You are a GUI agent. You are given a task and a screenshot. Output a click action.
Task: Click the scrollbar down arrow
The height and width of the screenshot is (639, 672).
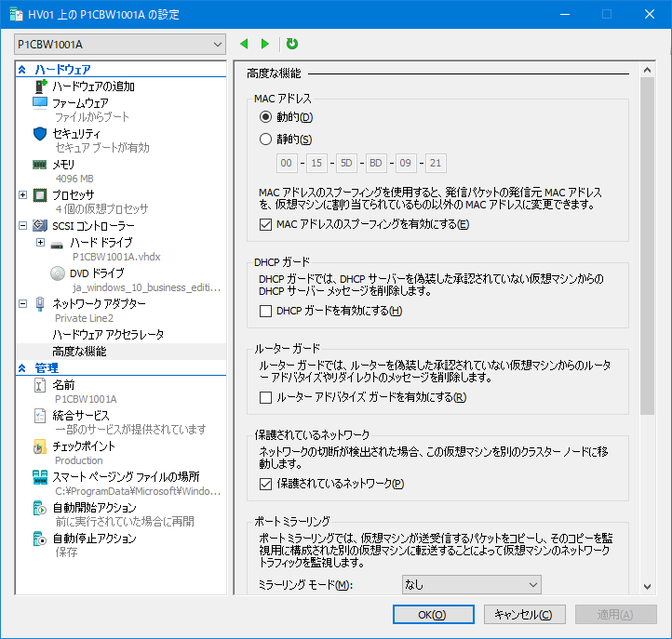647,586
